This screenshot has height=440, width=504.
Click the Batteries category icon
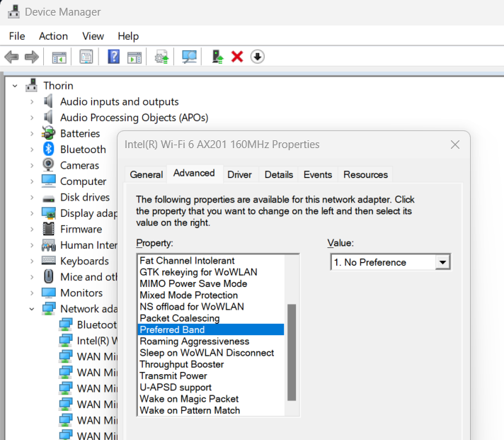49,133
